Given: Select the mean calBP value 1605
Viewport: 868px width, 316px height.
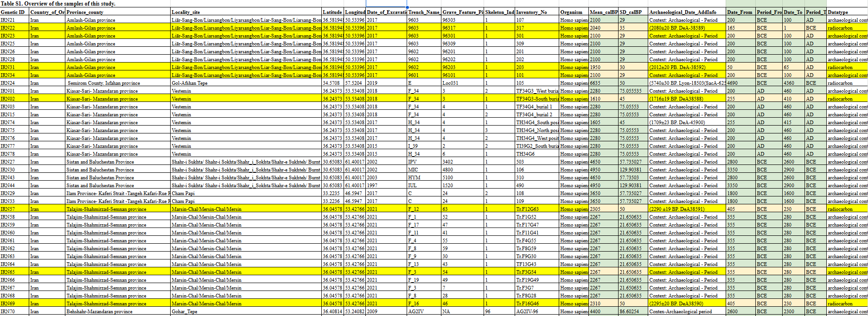Looking at the screenshot, I should coord(604,122).
